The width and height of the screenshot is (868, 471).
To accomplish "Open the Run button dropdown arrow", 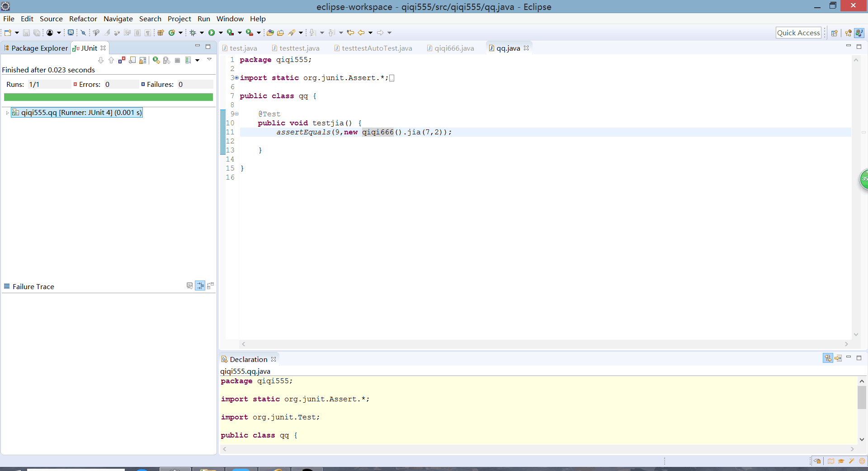I will point(221,33).
